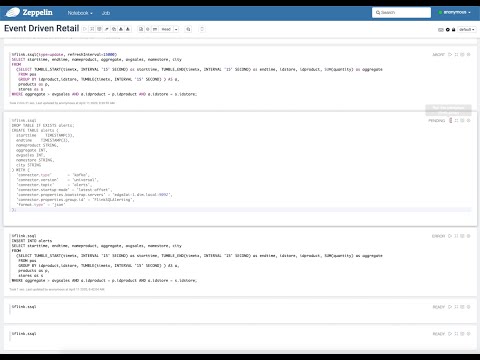Click the CREATE TABLE alerts line
Screen dimensions: 480x360
point(35,130)
